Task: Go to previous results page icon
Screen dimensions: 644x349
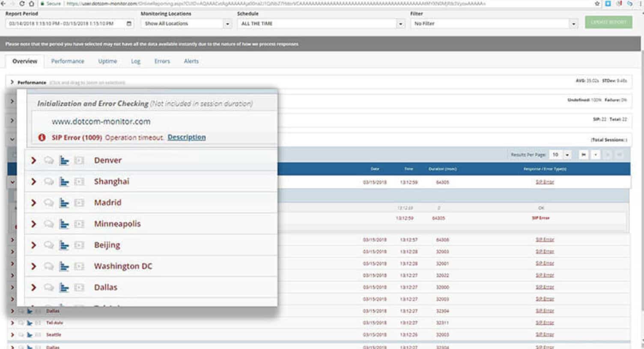Action: tap(596, 155)
